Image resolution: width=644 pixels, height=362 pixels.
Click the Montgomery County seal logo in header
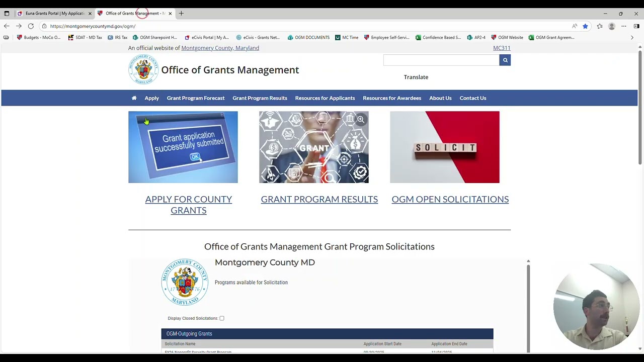click(x=143, y=69)
